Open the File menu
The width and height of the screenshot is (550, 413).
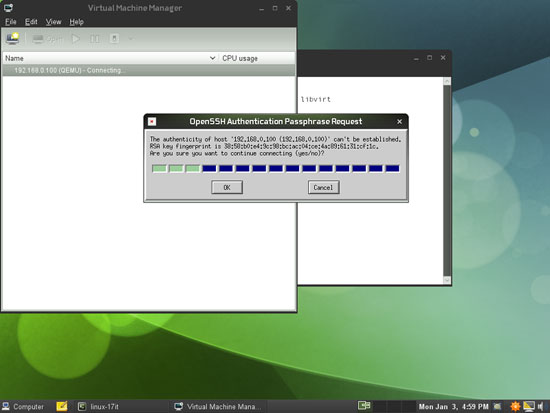pyautogui.click(x=11, y=22)
